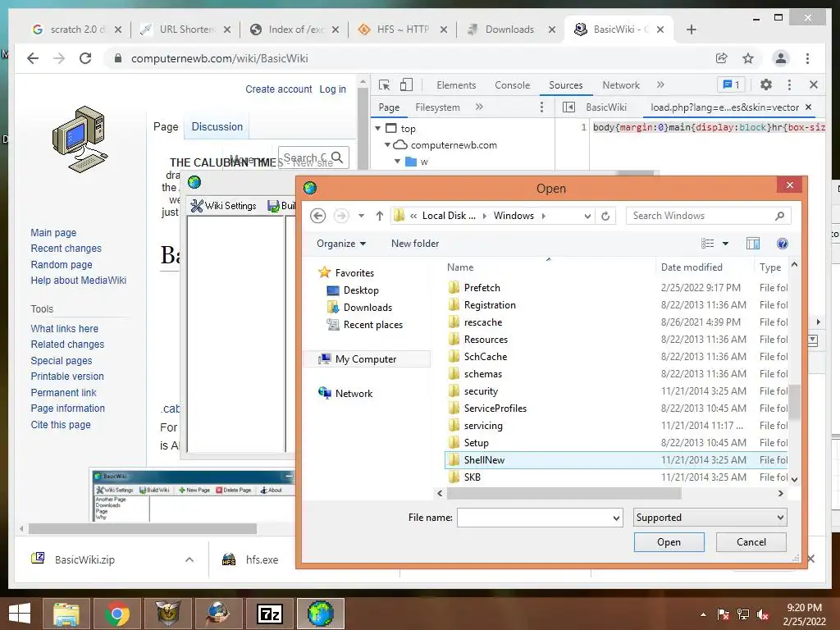Open the Recent changes wiki link
This screenshot has width=840, height=630.
tap(66, 249)
